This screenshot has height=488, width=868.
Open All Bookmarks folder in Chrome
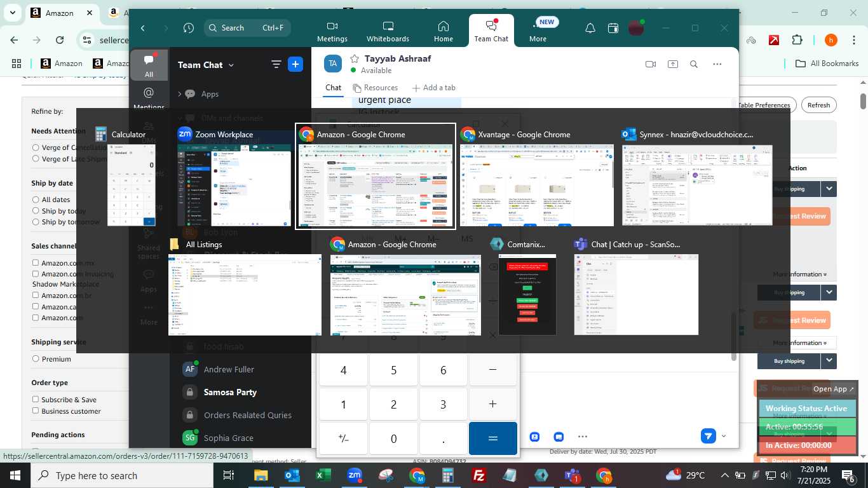(827, 64)
